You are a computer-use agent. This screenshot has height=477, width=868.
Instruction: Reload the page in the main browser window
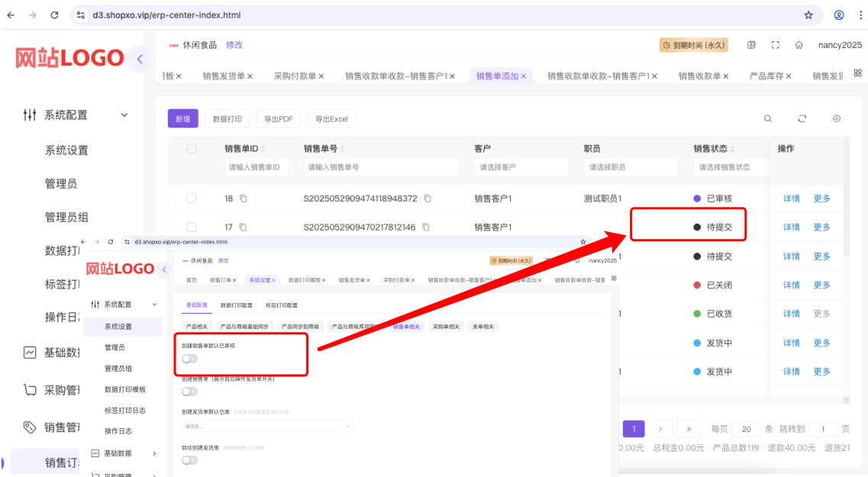click(54, 15)
